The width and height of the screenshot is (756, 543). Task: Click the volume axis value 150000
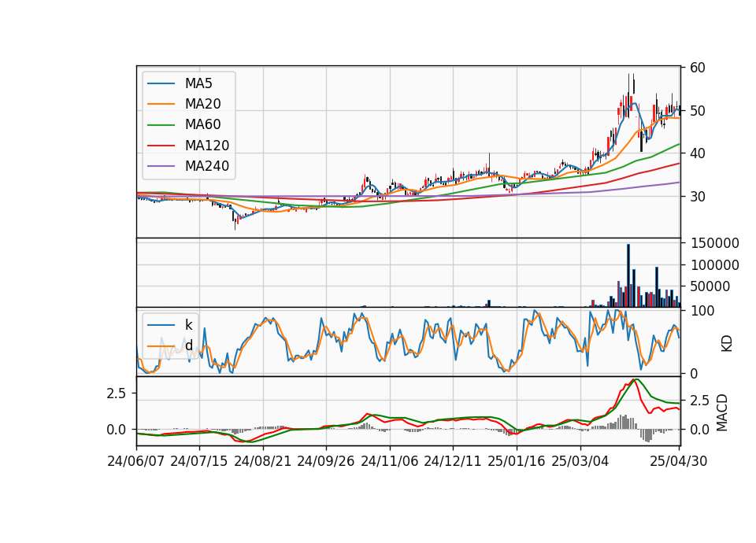point(714,243)
